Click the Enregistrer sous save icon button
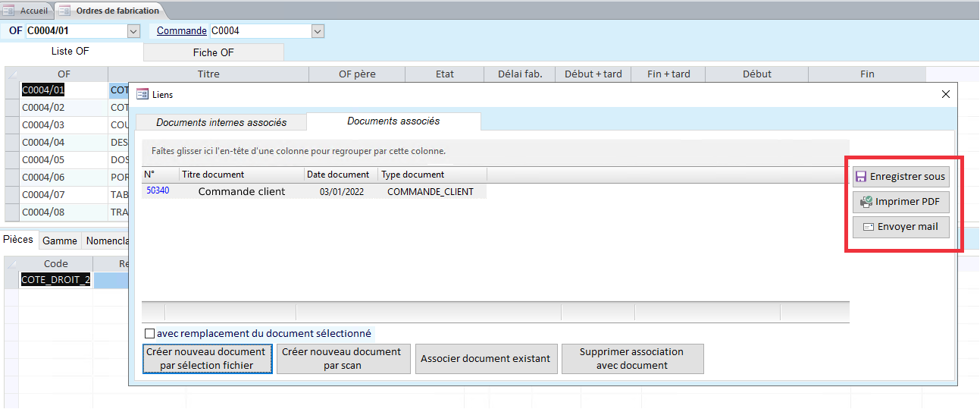This screenshot has width=980, height=409. click(861, 177)
